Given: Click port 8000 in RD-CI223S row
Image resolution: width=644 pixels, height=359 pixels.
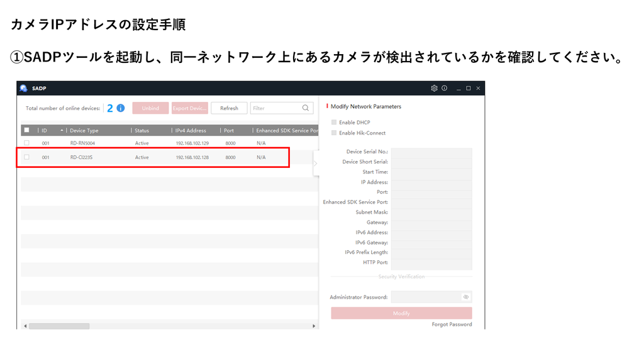Looking at the screenshot, I should (230, 157).
